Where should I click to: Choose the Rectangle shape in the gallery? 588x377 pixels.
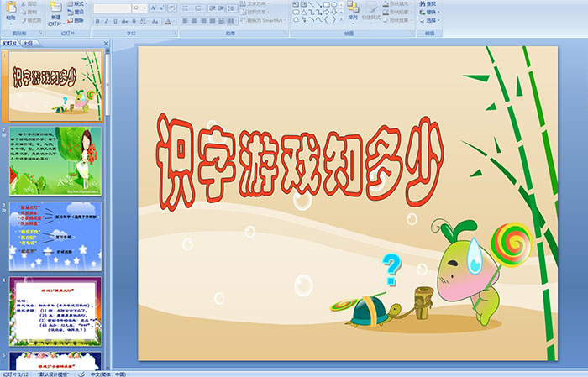point(327,4)
